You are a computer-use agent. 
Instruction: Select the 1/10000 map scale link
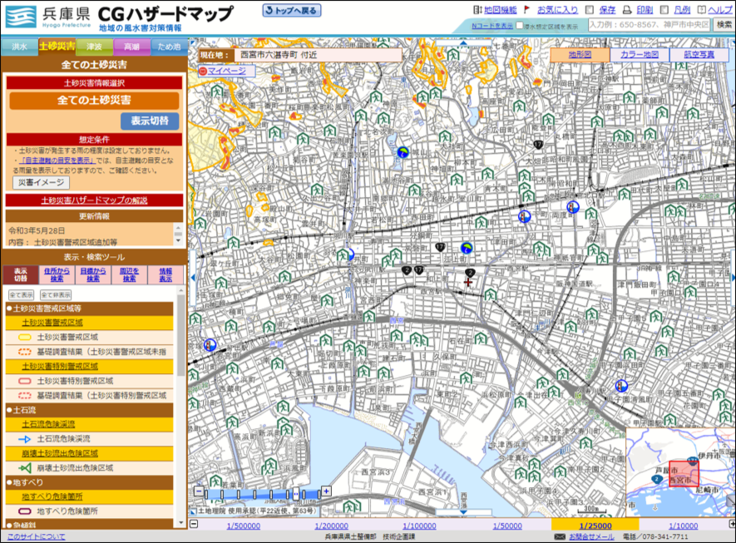pos(682,525)
